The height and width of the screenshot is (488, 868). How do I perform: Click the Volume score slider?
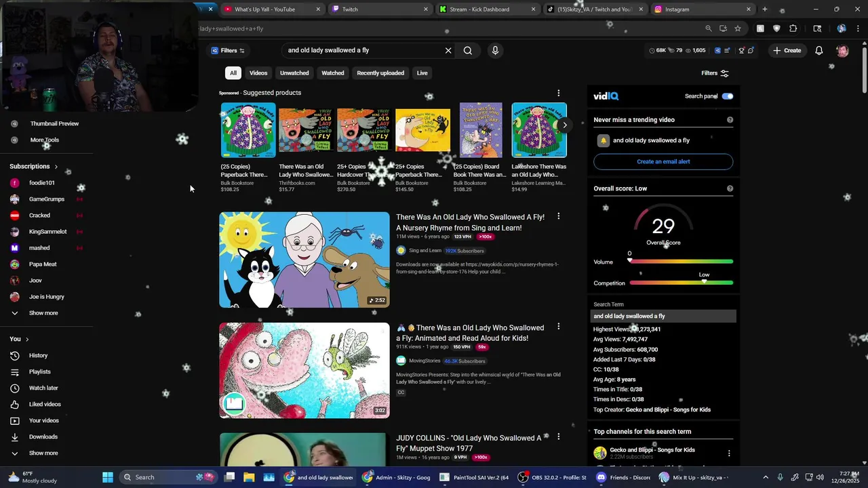click(681, 262)
